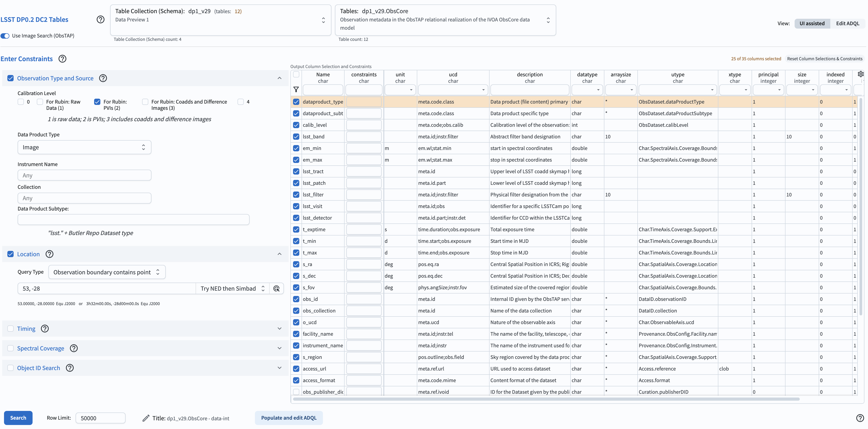Expand the Spectral Coverage section
868x429 pixels.
pyautogui.click(x=279, y=348)
